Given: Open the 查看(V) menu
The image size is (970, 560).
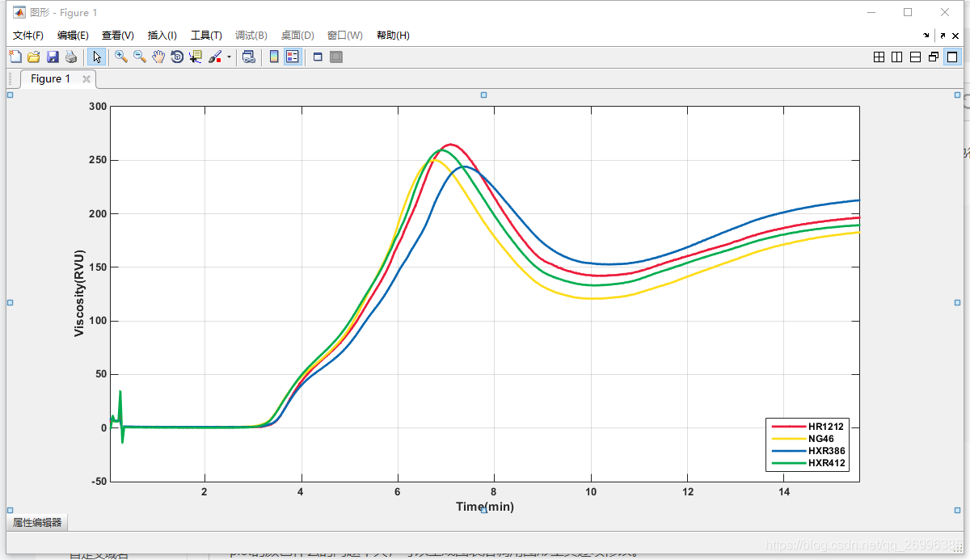Looking at the screenshot, I should [118, 36].
